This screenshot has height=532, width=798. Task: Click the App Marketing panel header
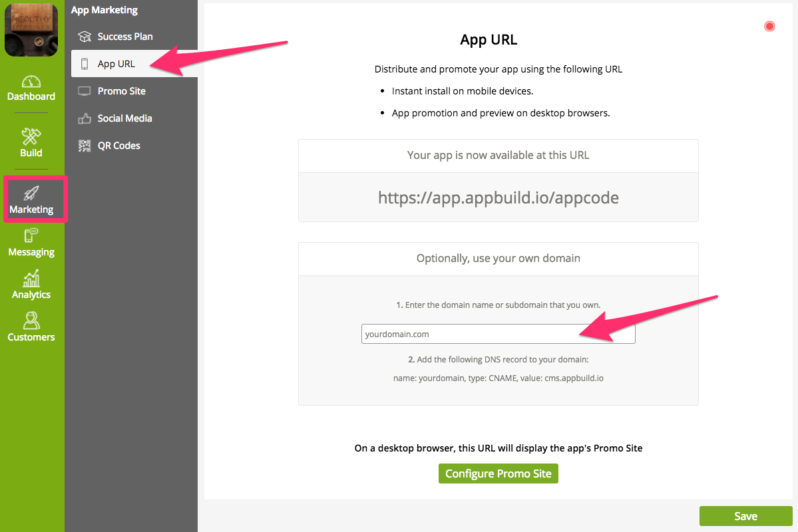[104, 10]
